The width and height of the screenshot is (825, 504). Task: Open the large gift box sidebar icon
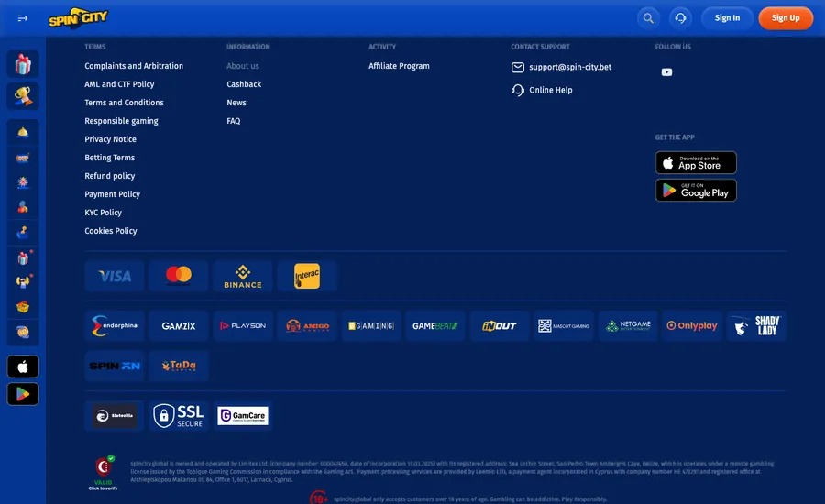coord(23,64)
